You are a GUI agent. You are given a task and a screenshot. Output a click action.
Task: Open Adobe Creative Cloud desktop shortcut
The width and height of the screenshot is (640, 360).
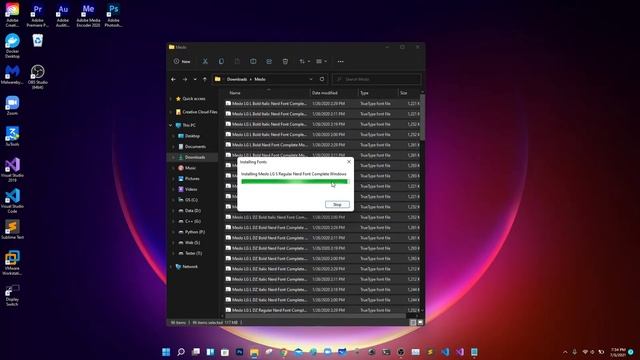[x=12, y=15]
